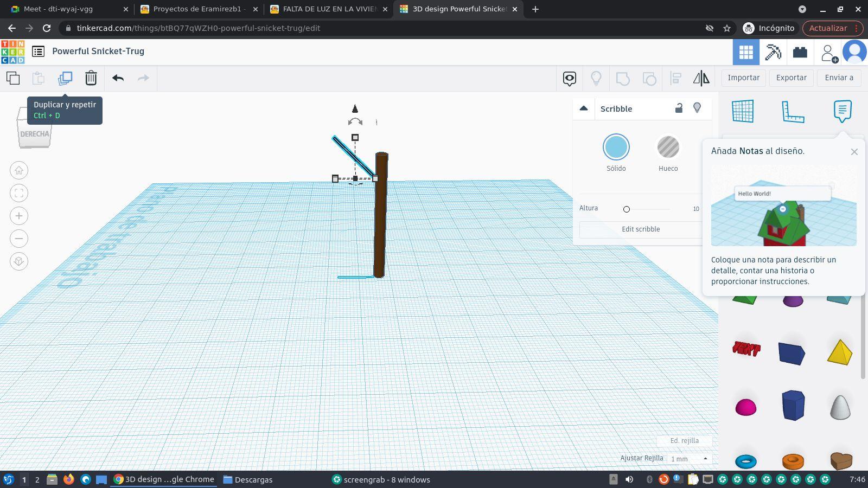
Task: Pick the pink half sphere shape
Action: point(746,407)
